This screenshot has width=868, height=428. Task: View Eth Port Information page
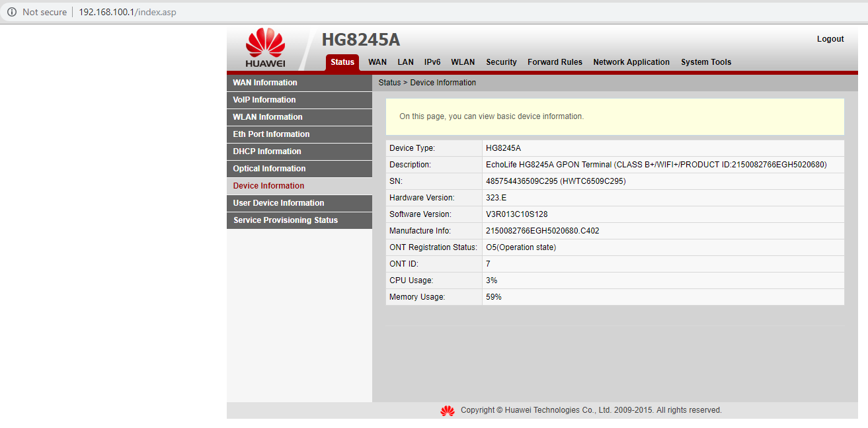[299, 134]
